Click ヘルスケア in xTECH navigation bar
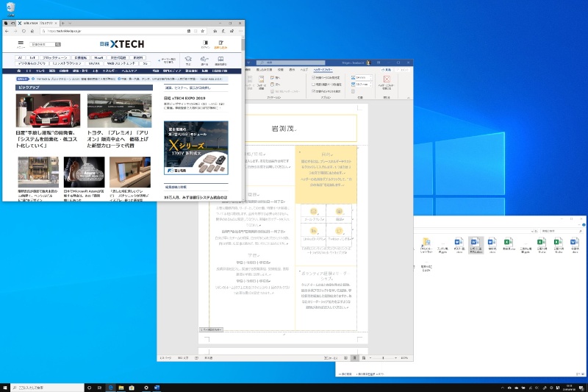Viewport: 588px width, 392px height. click(129, 71)
